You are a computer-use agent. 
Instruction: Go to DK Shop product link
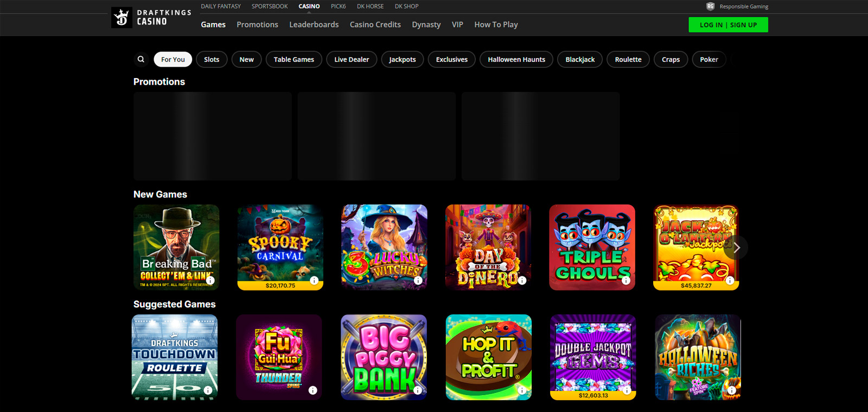[407, 7]
